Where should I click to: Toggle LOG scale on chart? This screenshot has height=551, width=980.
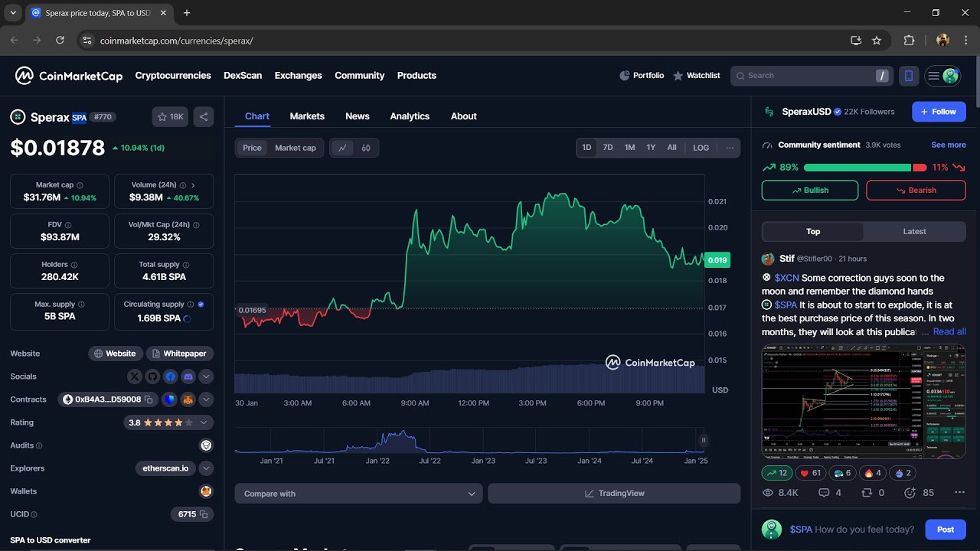pos(701,148)
